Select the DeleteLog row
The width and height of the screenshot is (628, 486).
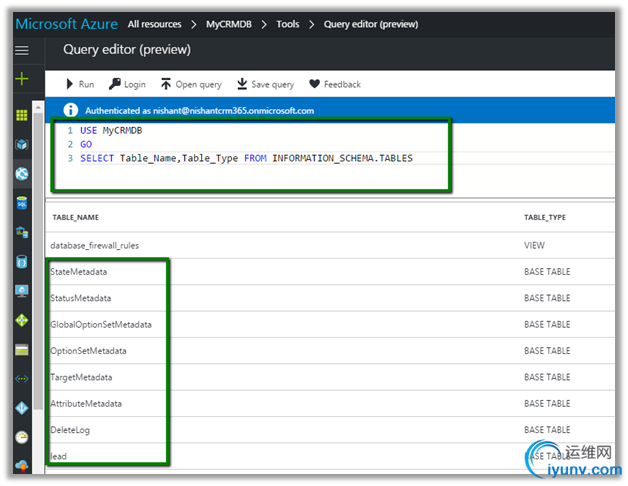coord(330,430)
